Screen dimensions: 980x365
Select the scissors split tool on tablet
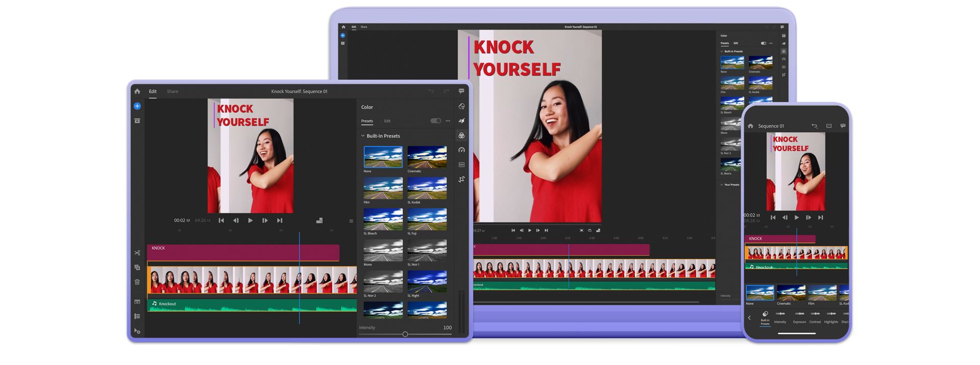[137, 253]
